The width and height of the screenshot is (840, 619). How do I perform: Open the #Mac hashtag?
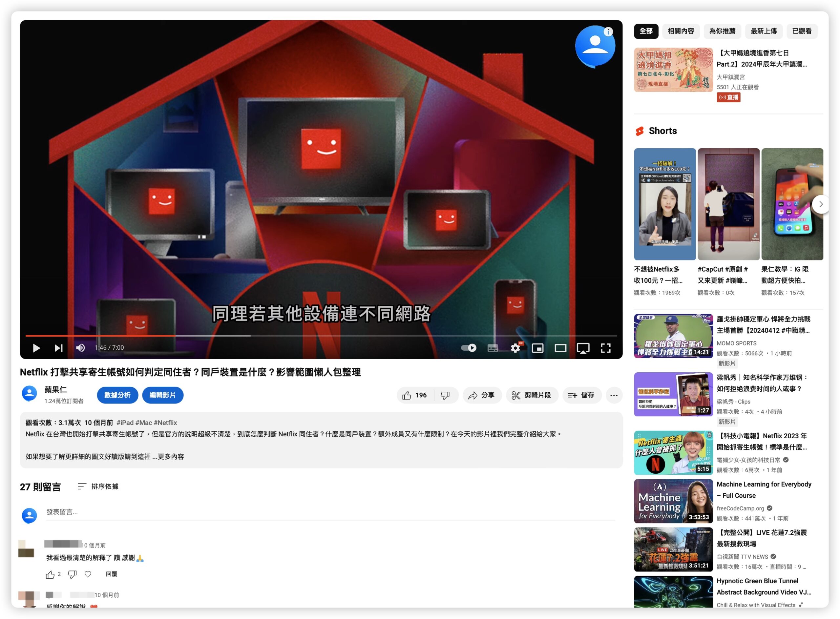click(x=144, y=423)
